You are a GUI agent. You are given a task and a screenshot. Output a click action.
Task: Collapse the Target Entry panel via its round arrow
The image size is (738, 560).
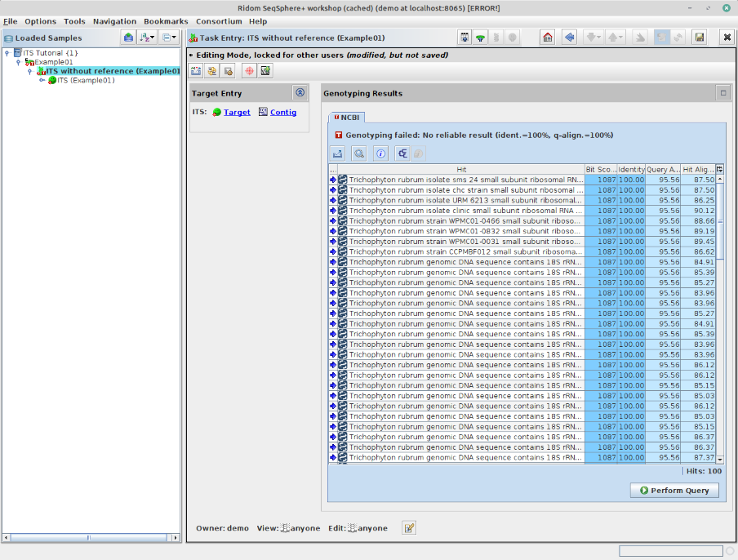click(x=301, y=92)
